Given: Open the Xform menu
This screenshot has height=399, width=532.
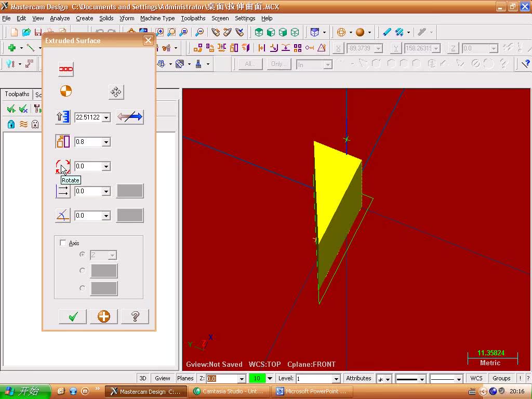Looking at the screenshot, I should 127,18.
